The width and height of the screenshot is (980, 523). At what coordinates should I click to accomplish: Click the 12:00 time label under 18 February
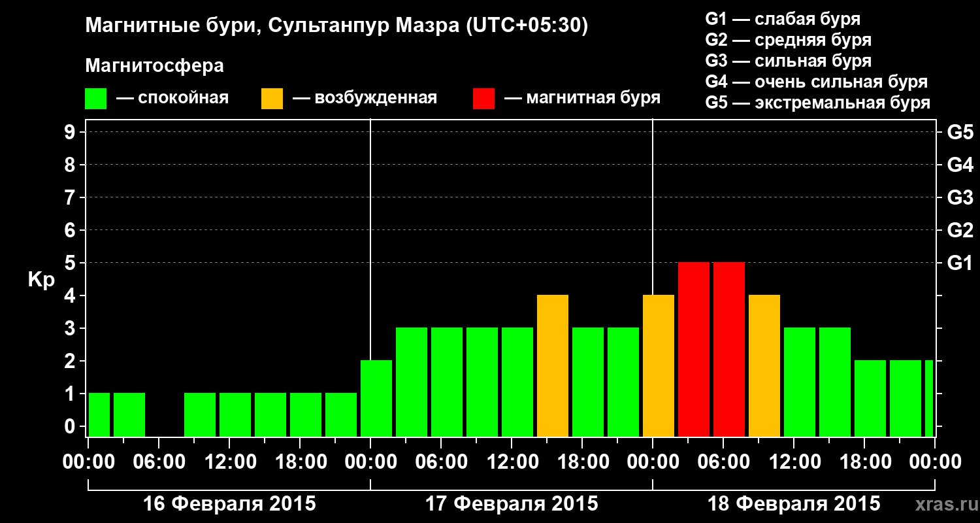(794, 462)
